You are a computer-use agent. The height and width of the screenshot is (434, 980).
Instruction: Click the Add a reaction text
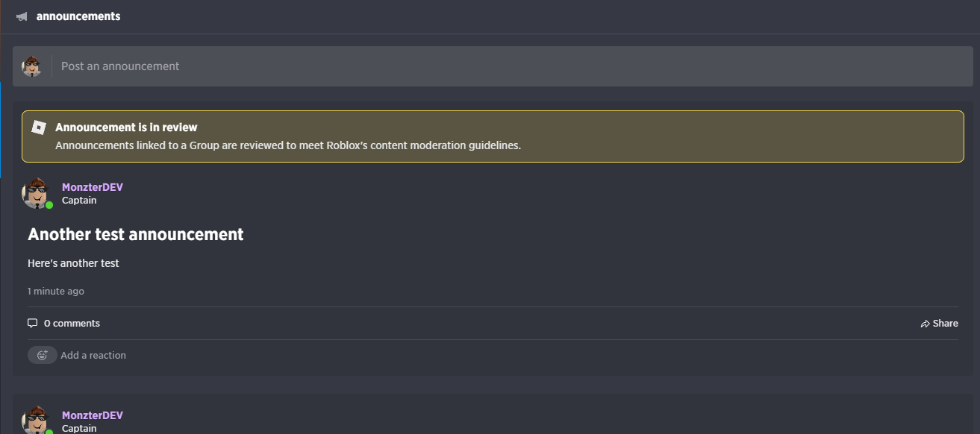[93, 356]
